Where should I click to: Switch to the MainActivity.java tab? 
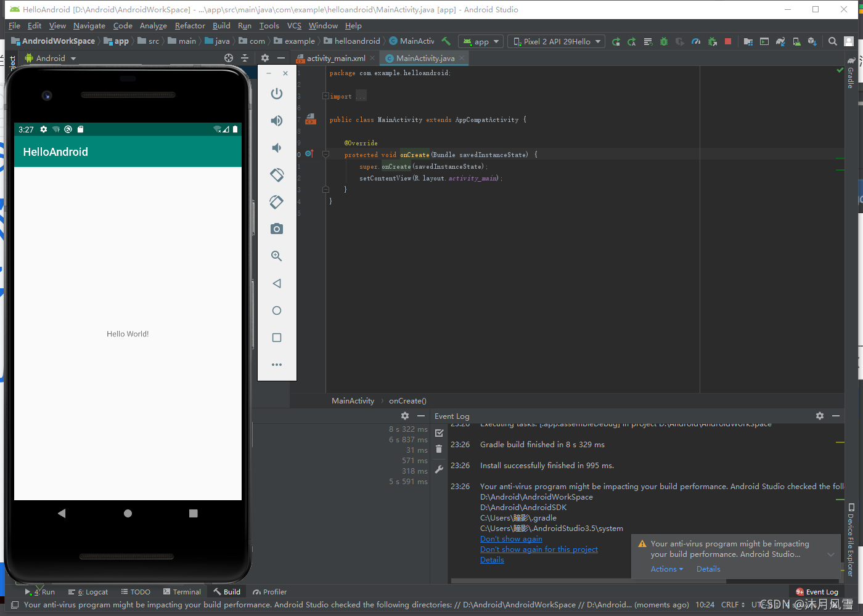[x=425, y=58]
